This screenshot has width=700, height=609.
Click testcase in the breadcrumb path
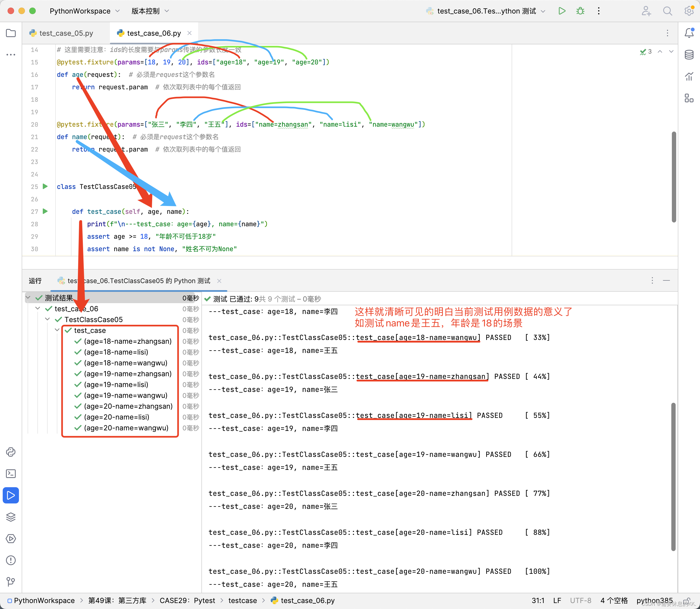tap(242, 601)
